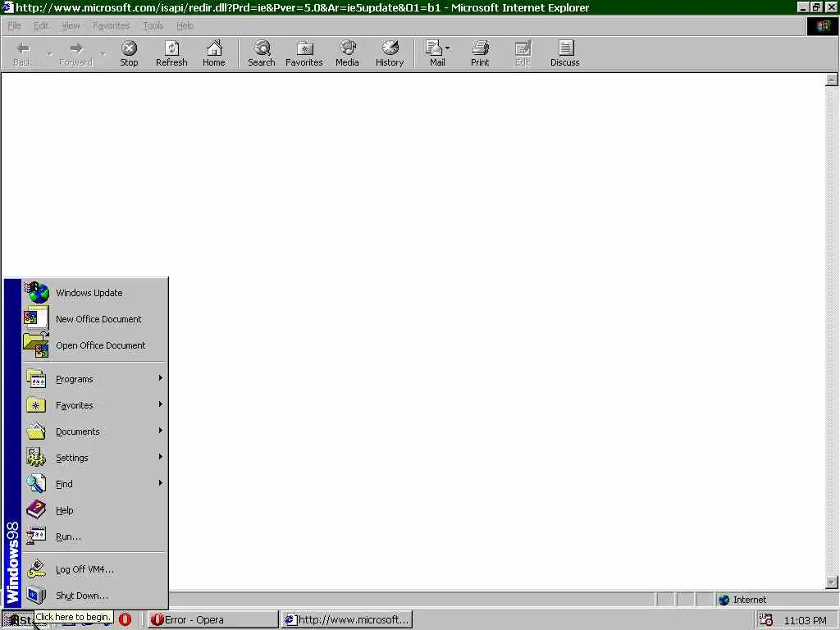Open the Back history dropdown arrow
The height and width of the screenshot is (630, 840).
48,54
